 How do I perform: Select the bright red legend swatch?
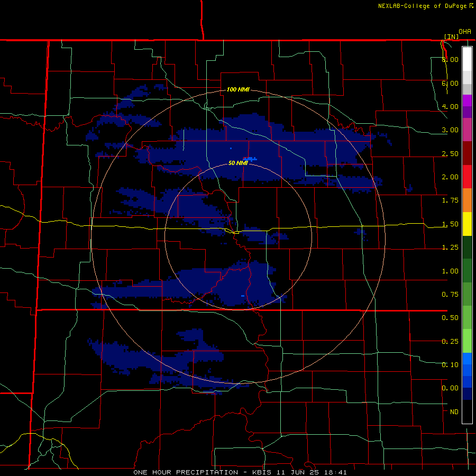click(x=467, y=177)
